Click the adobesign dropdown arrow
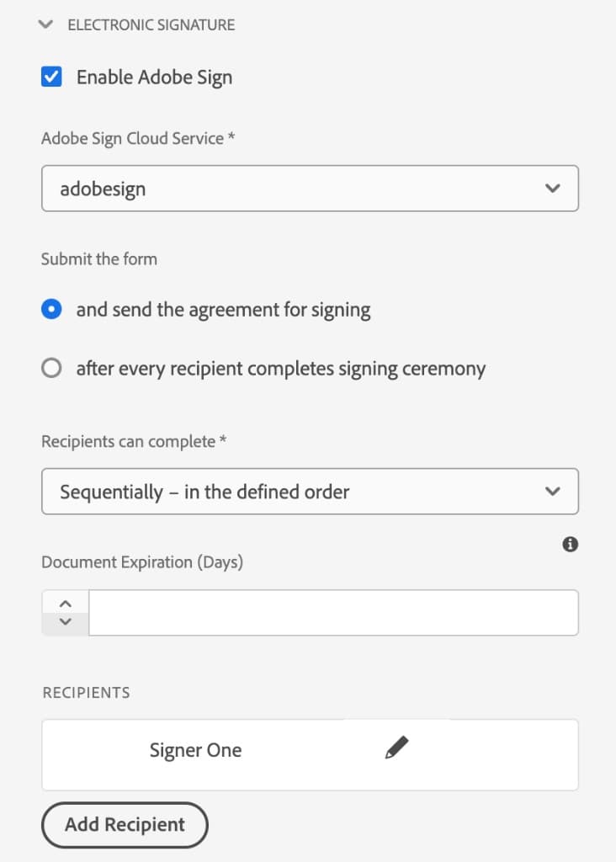 click(552, 188)
